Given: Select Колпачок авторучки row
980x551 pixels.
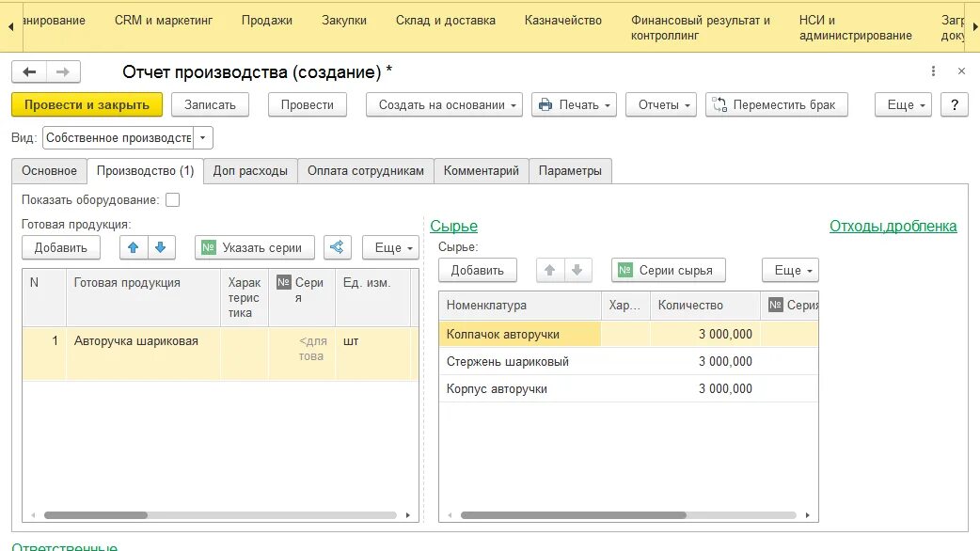Looking at the screenshot, I should point(628,334).
